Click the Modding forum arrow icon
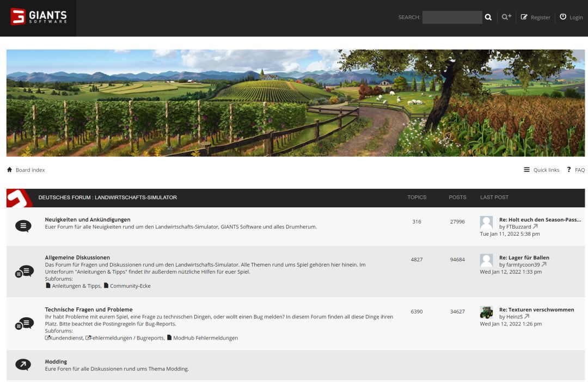The height and width of the screenshot is (382, 588). pyautogui.click(x=23, y=365)
